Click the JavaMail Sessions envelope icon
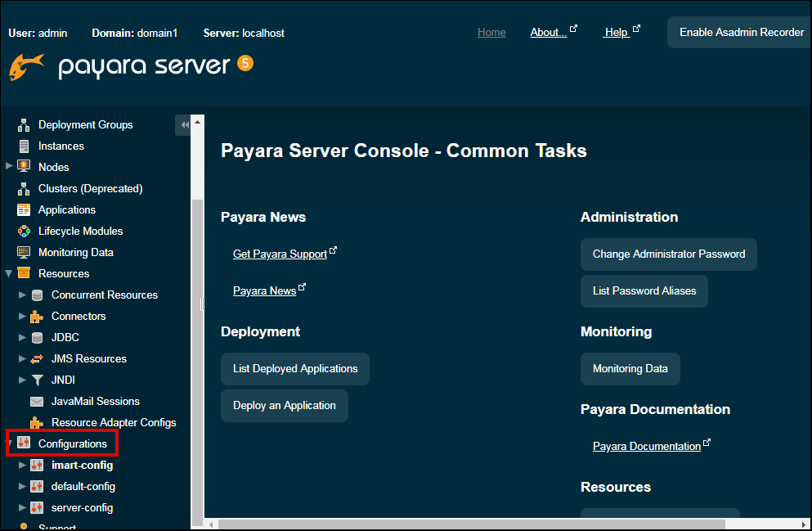Screen dimensions: 812x531 tap(37, 402)
